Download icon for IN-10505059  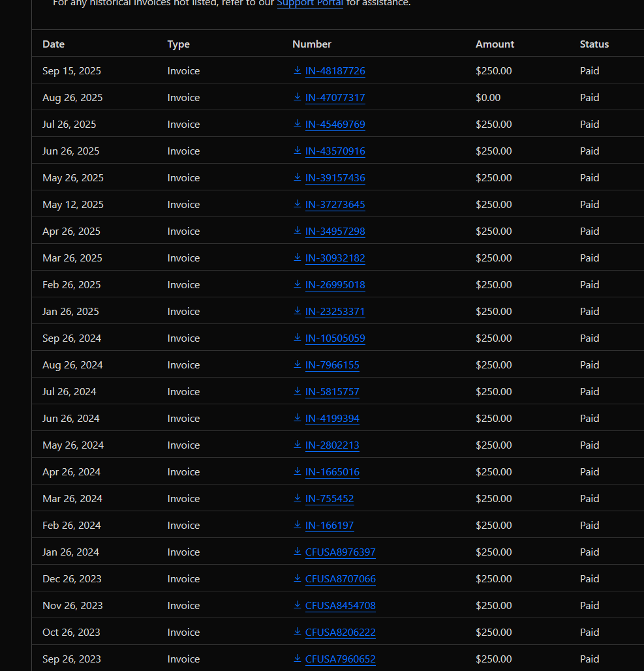point(297,338)
